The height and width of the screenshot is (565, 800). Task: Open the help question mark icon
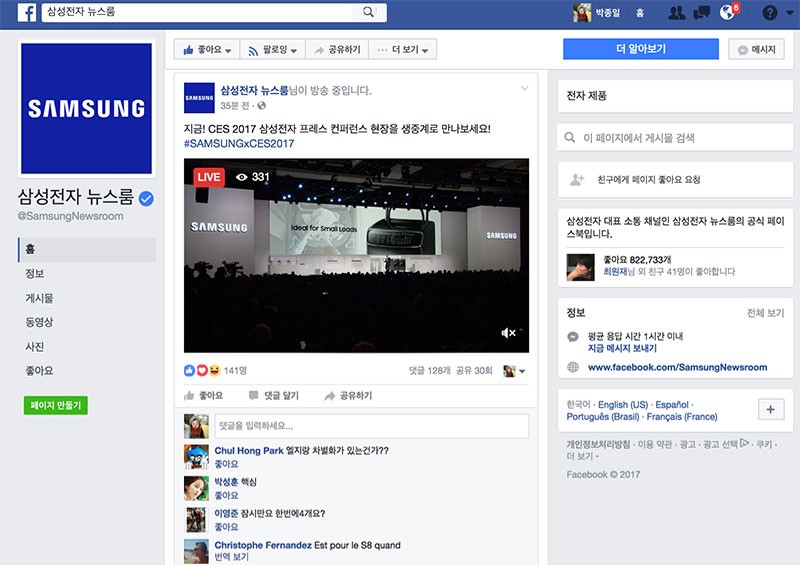pyautogui.click(x=769, y=13)
